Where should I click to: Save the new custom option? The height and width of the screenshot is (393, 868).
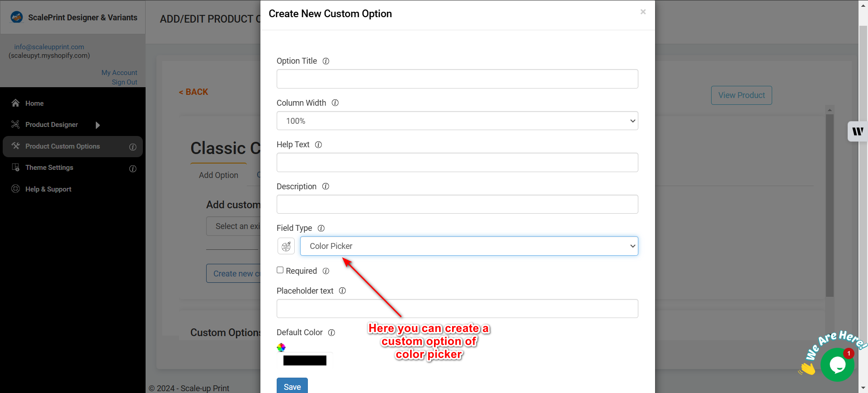point(292,386)
